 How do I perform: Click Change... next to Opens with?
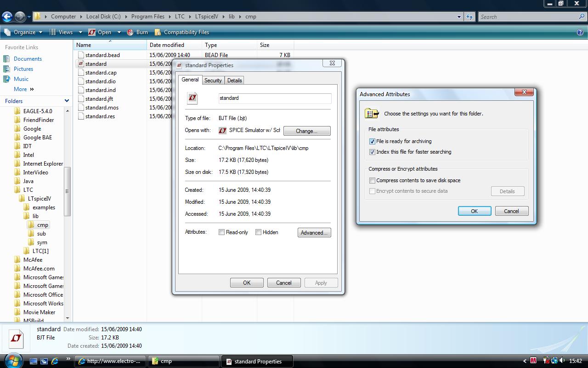tap(307, 131)
